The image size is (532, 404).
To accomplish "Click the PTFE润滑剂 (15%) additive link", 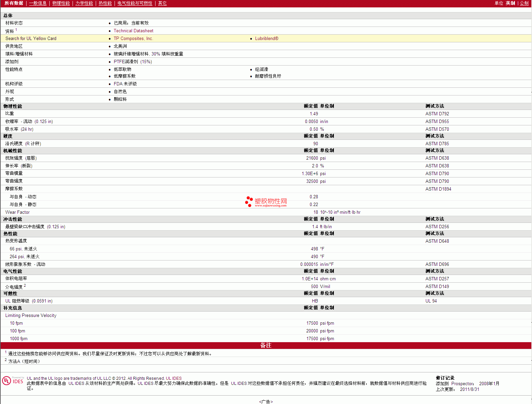I will (x=133, y=62).
